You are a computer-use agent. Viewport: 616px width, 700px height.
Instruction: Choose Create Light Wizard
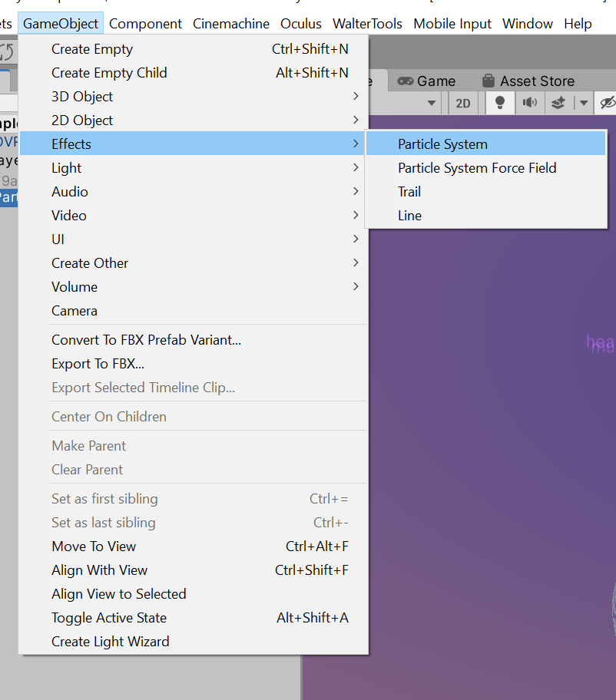tap(194, 642)
